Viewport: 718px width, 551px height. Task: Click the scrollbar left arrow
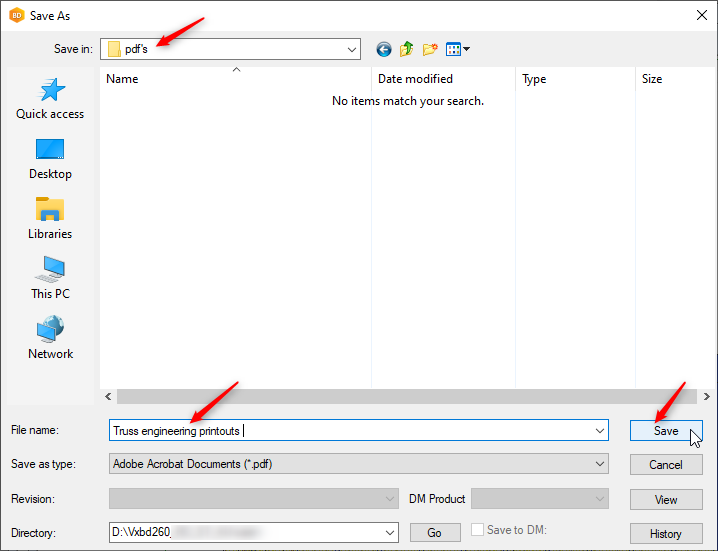click(108, 396)
